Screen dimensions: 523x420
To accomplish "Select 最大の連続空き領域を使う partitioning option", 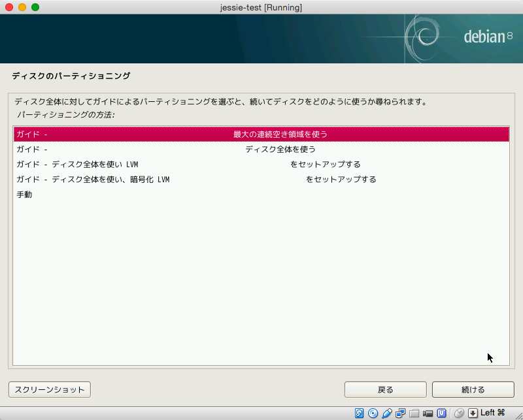I will coord(261,134).
